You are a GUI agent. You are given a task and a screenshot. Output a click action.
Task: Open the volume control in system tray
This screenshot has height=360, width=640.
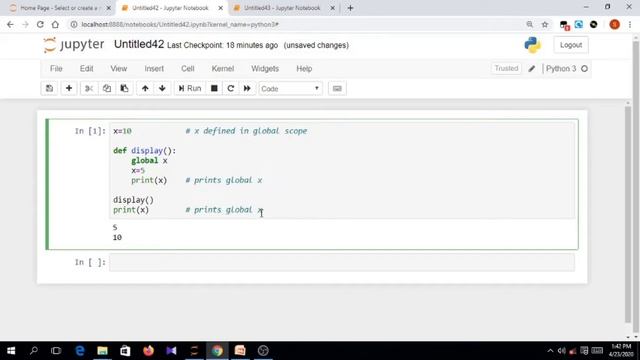[x=562, y=351]
